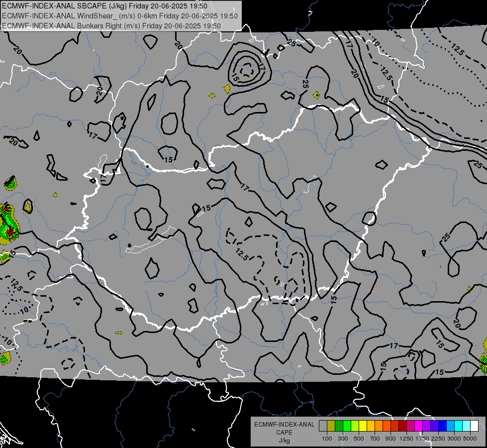Pick the dark red legend swatch
The height and width of the screenshot is (448, 487).
(403, 426)
